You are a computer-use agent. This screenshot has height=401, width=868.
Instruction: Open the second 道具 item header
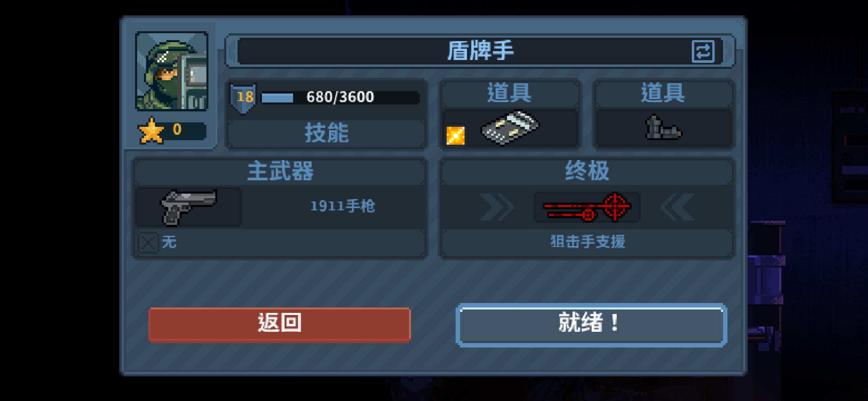pyautogui.click(x=663, y=93)
